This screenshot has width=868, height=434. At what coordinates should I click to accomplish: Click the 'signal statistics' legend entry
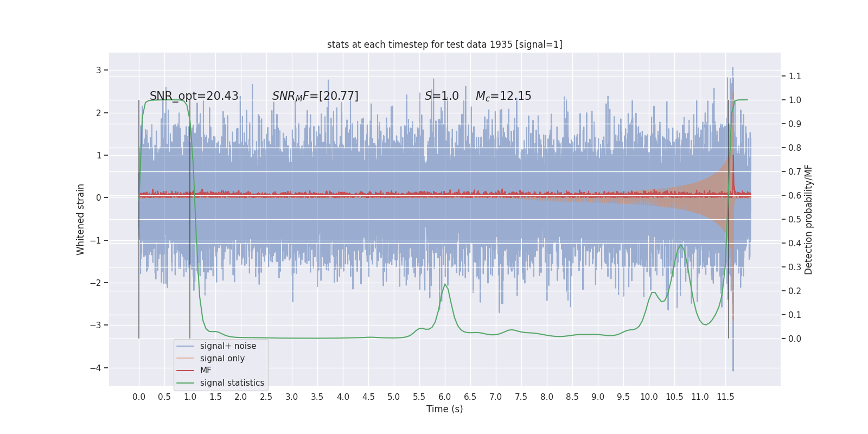click(232, 383)
